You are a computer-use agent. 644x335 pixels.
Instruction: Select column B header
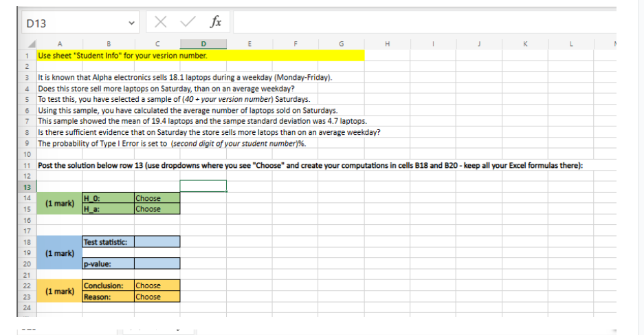click(x=109, y=44)
